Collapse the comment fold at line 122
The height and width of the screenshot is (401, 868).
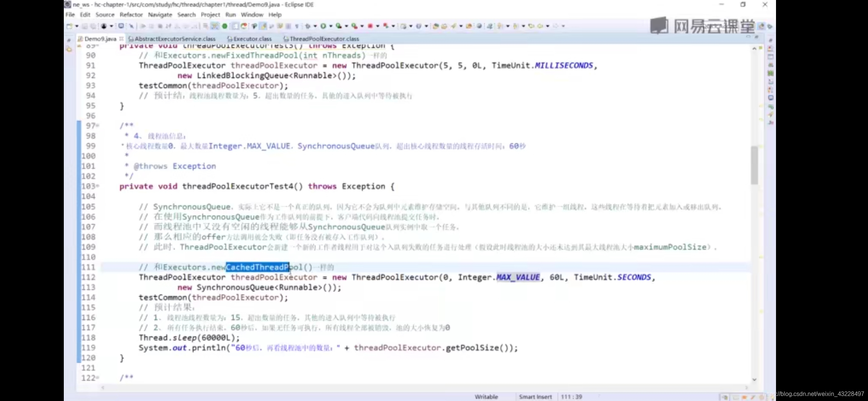(x=98, y=378)
